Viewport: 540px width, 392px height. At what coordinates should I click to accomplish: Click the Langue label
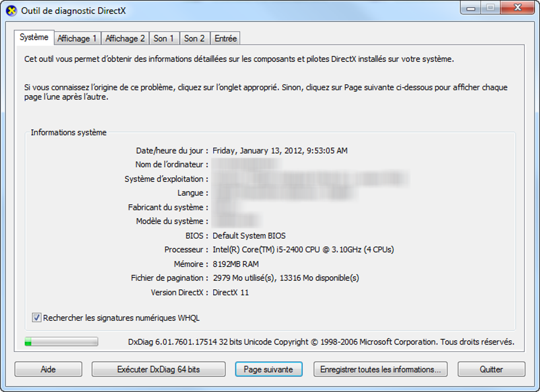[193, 193]
